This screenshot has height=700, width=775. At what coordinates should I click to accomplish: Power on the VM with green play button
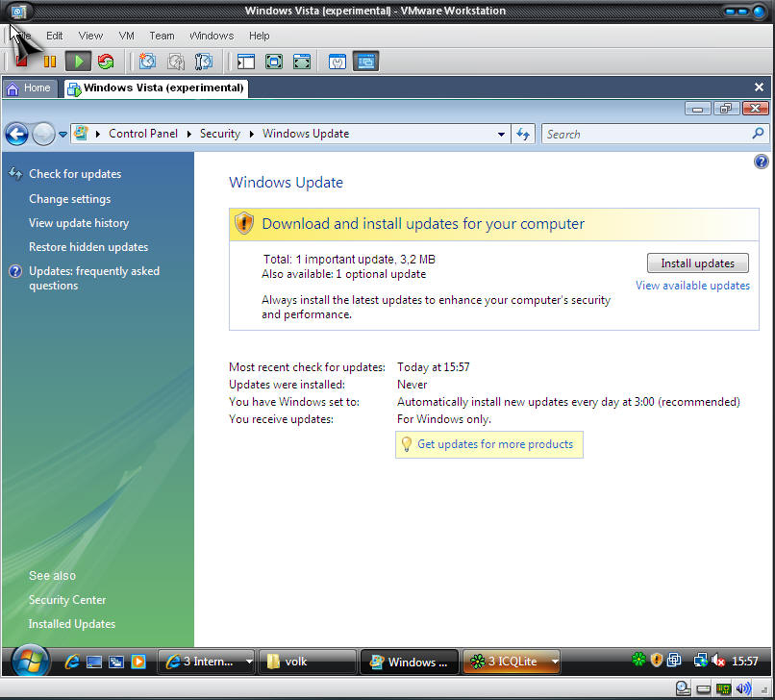pos(78,62)
